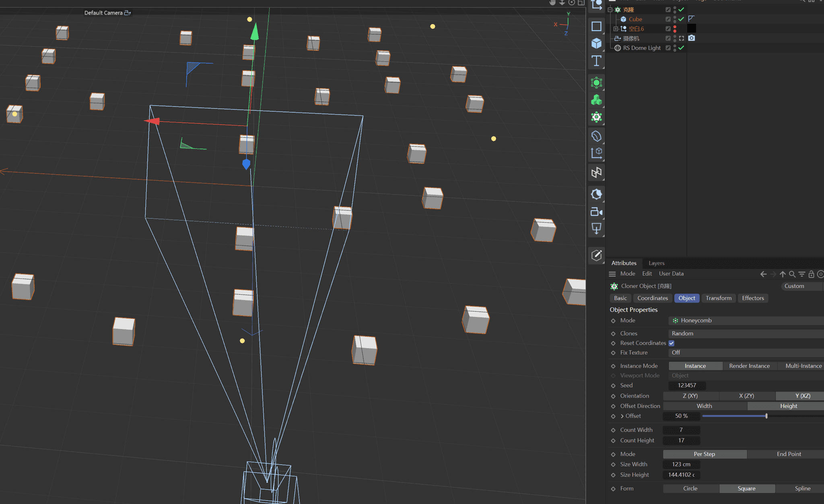This screenshot has height=504, width=824.
Task: Click the Cube primitive tool icon
Action: coord(596,43)
